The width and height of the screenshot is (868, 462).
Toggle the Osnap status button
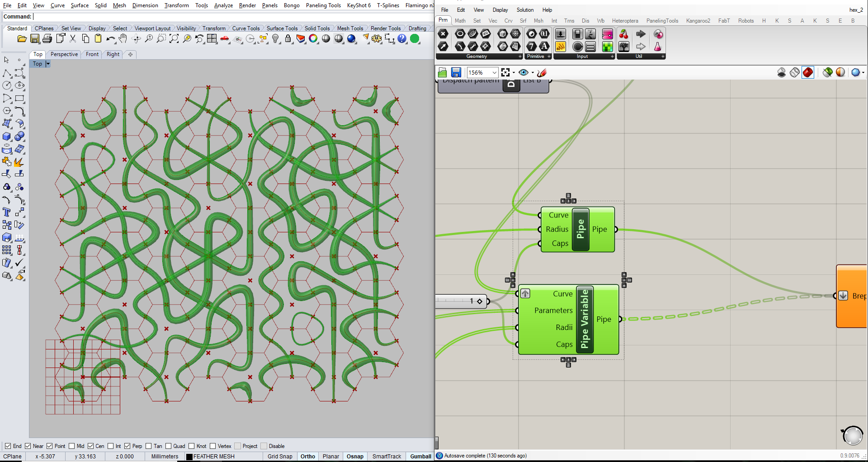pos(355,457)
